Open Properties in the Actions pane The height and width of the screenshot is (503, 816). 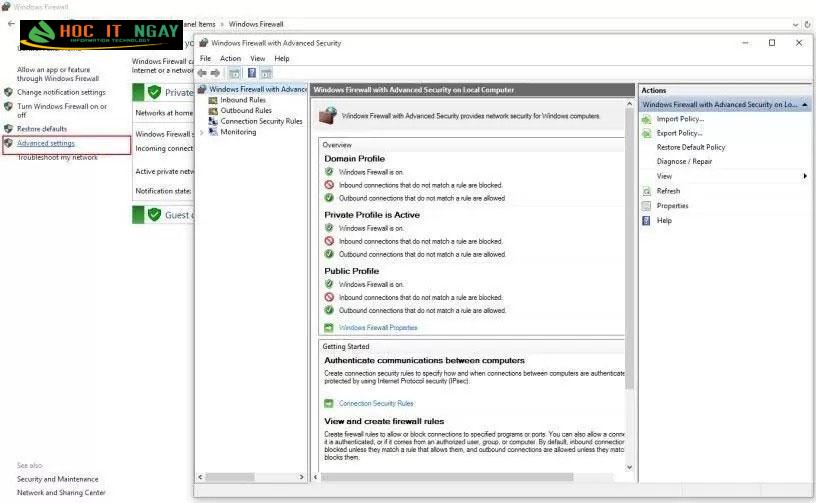pos(672,206)
